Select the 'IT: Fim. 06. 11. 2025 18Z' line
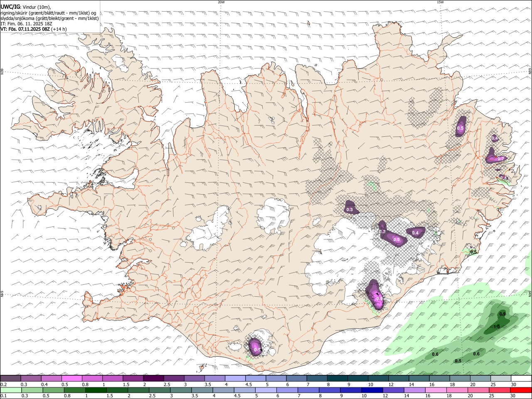The height and width of the screenshot is (399, 532). [27, 24]
